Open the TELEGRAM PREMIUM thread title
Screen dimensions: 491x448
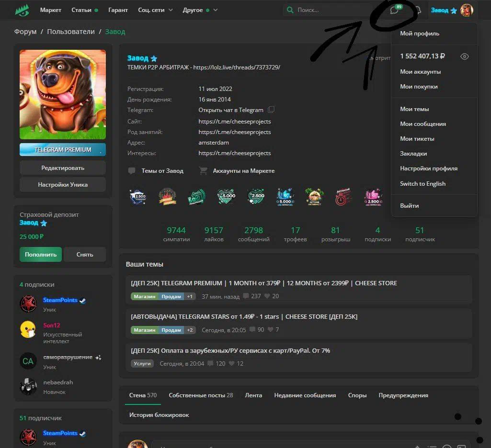tap(264, 283)
